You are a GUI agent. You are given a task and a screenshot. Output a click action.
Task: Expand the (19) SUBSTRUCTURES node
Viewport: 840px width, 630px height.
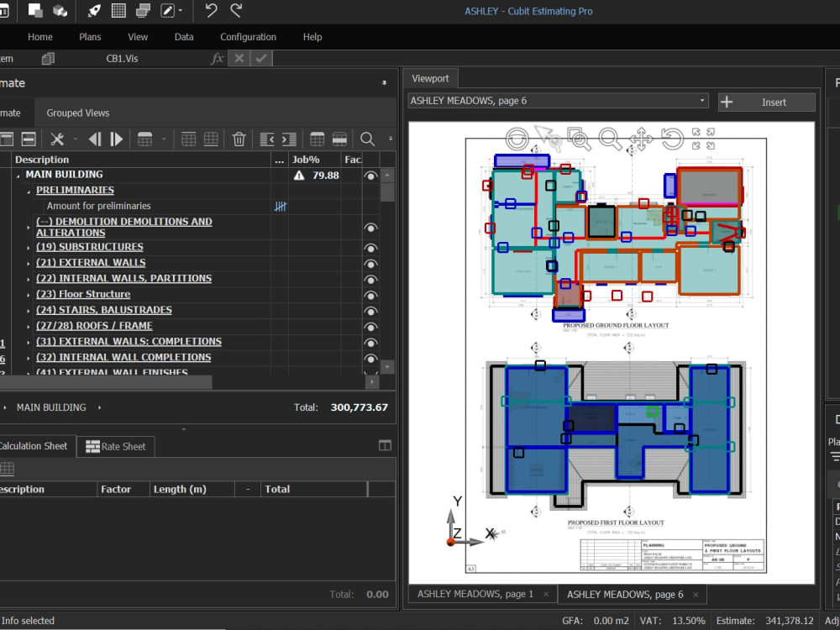point(29,248)
